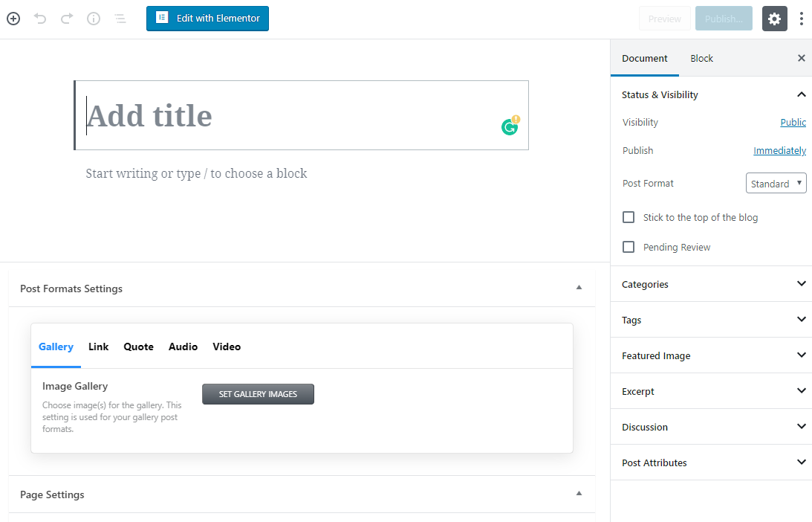
Task: Click the Immediately publish date link
Action: pyautogui.click(x=779, y=150)
